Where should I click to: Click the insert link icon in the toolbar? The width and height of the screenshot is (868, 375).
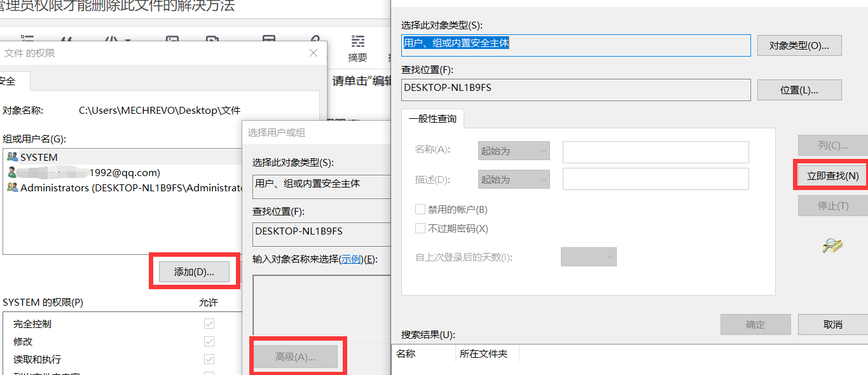tap(315, 39)
